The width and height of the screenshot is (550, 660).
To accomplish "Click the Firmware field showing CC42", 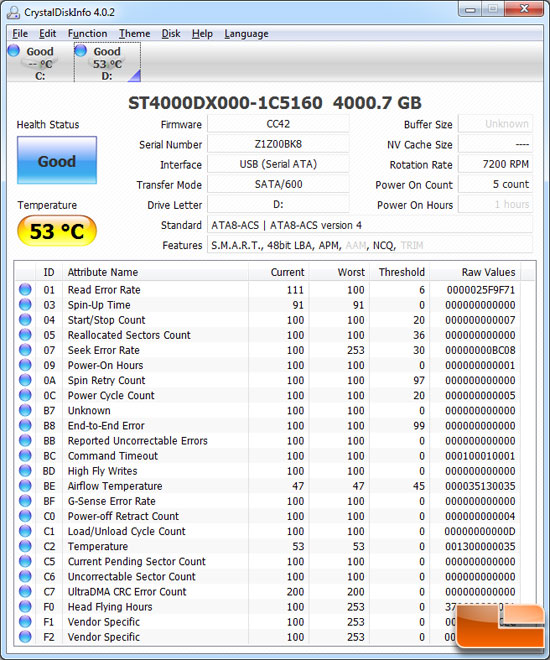I will point(278,124).
